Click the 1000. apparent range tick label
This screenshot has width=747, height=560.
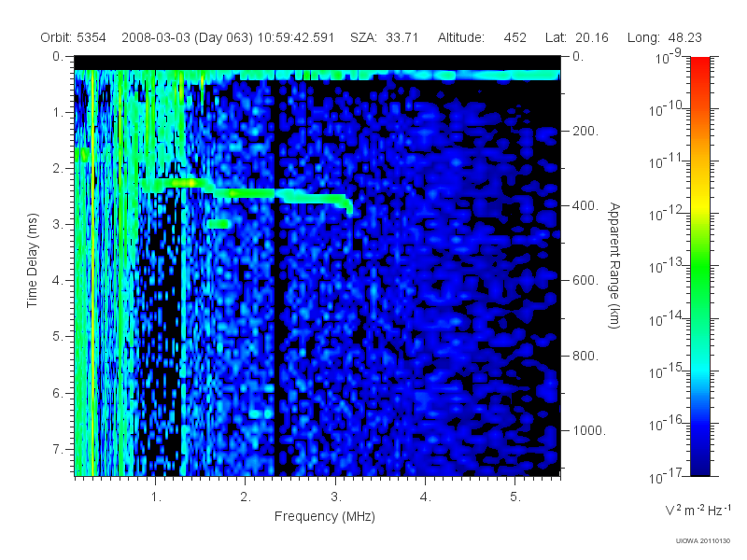[589, 430]
